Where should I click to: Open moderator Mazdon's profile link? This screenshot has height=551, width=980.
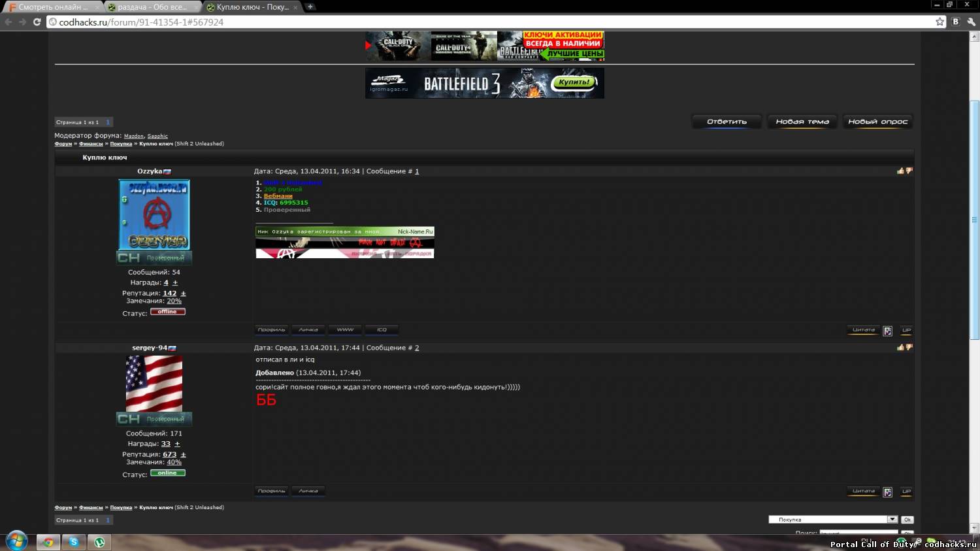coord(133,136)
